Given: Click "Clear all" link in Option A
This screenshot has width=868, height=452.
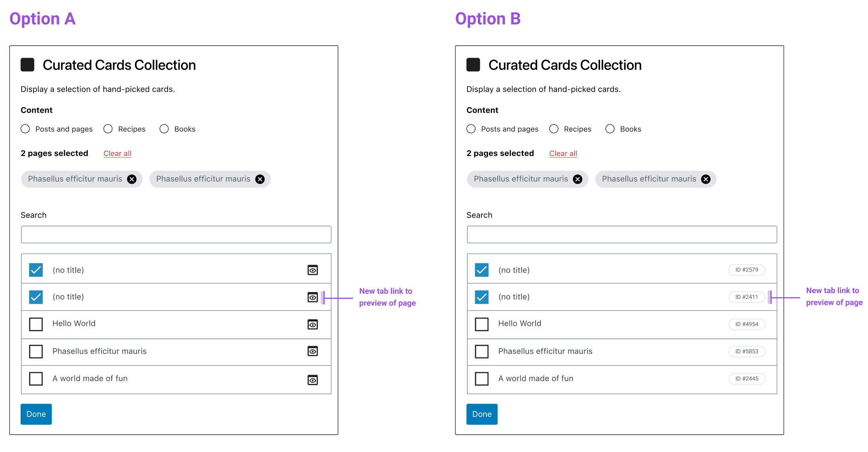Looking at the screenshot, I should click(117, 153).
